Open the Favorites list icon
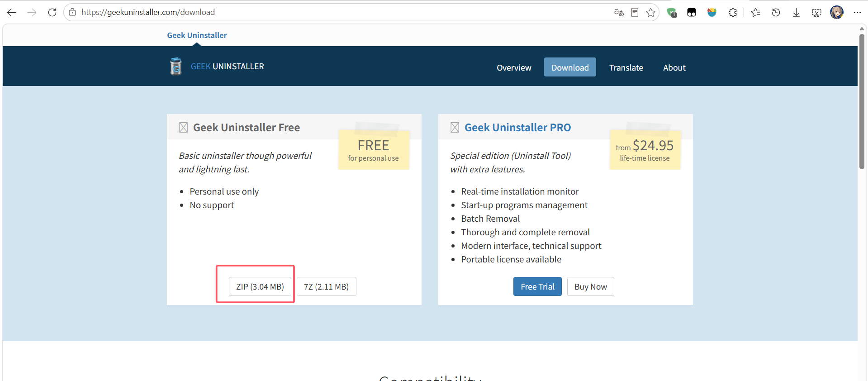 click(755, 13)
